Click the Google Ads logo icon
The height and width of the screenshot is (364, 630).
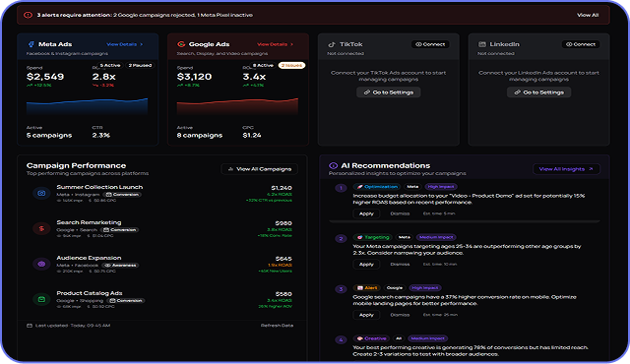point(181,44)
